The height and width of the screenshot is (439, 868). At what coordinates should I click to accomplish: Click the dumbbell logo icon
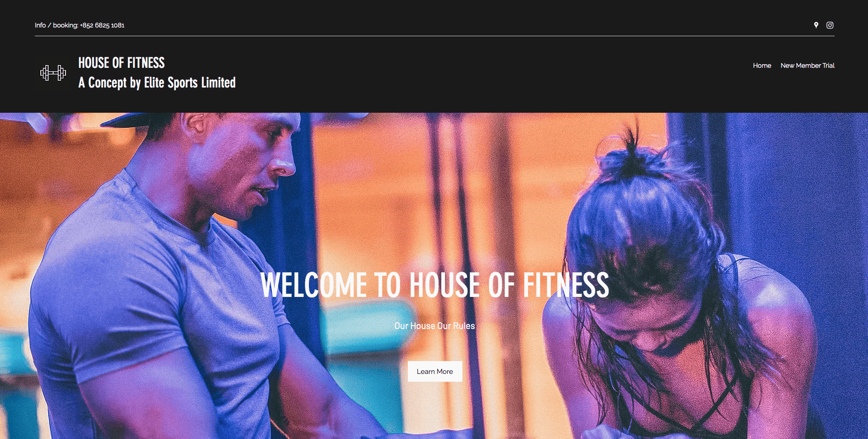53,72
